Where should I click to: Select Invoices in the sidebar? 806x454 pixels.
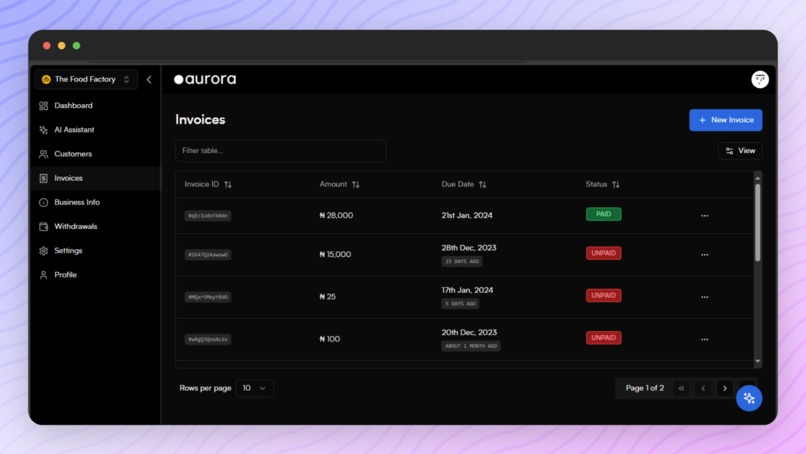coord(96,178)
